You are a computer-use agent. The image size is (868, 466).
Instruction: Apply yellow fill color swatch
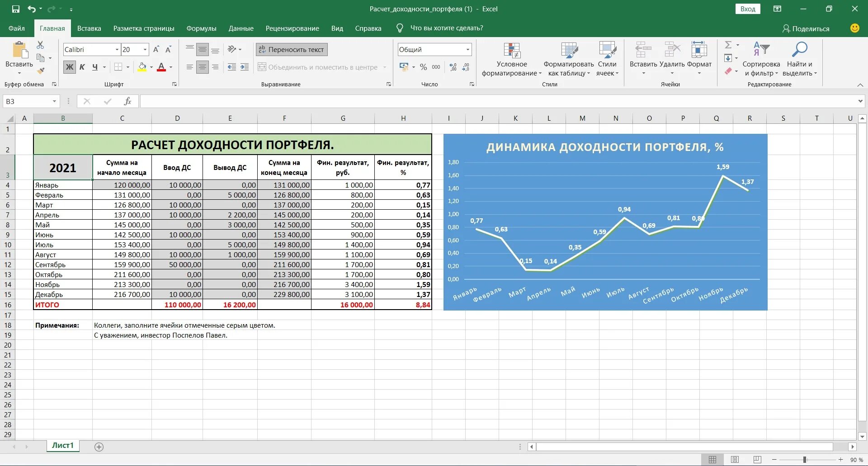(142, 67)
